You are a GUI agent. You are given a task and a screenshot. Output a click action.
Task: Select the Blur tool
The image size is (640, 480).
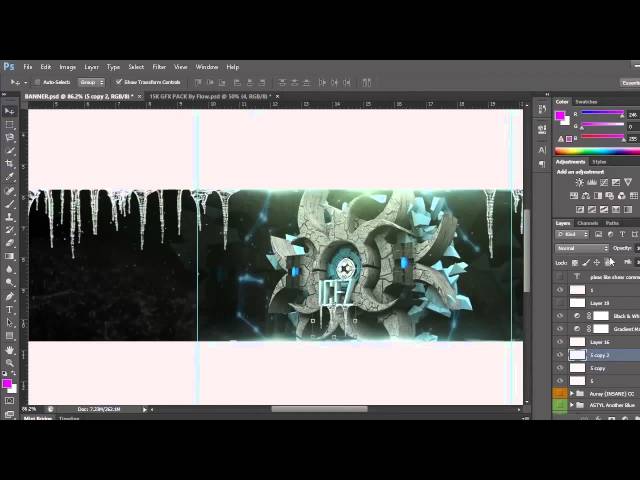tap(9, 269)
